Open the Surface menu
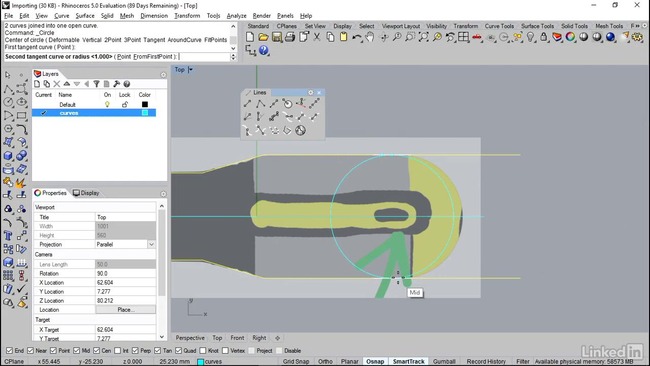Image resolution: width=650 pixels, height=366 pixels. click(85, 16)
